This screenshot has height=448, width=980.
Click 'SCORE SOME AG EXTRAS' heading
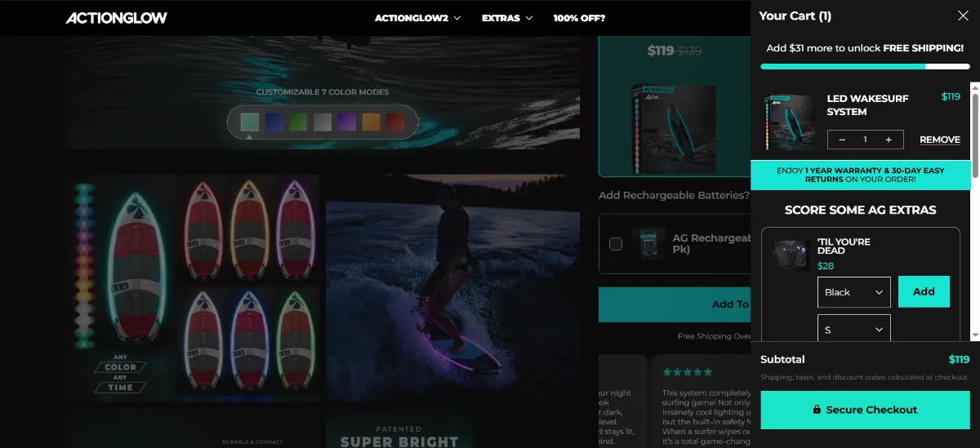tap(860, 210)
